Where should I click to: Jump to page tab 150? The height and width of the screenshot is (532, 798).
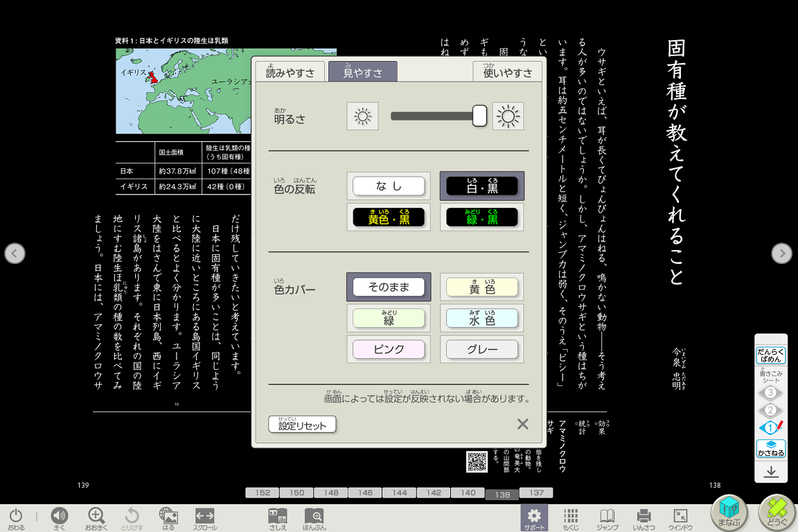click(296, 493)
